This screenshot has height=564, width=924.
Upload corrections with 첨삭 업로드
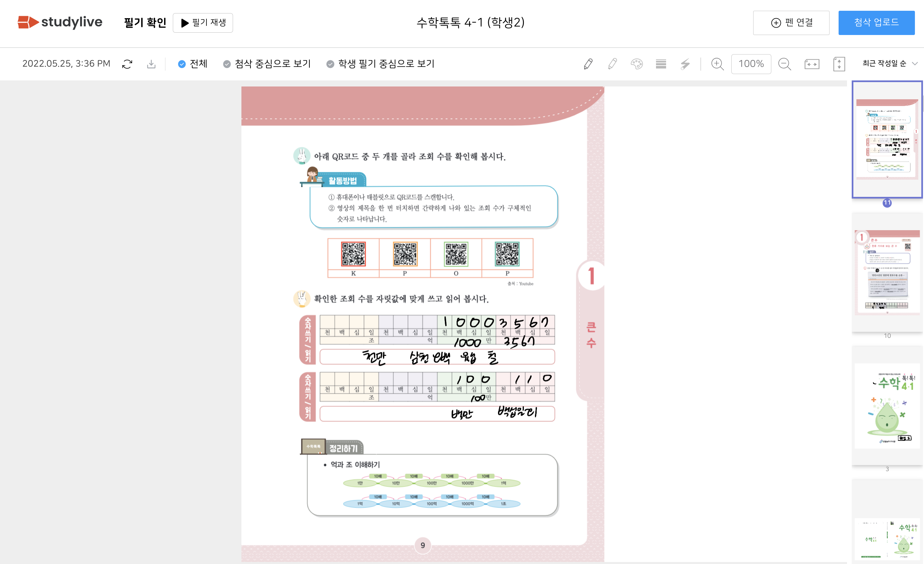[x=876, y=23]
